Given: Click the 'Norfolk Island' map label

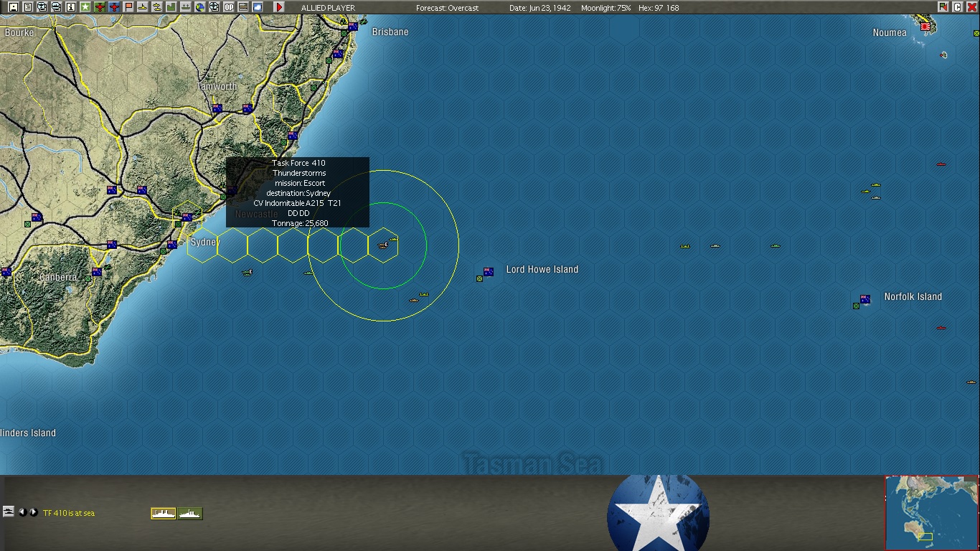Looking at the screenshot, I should click(913, 297).
